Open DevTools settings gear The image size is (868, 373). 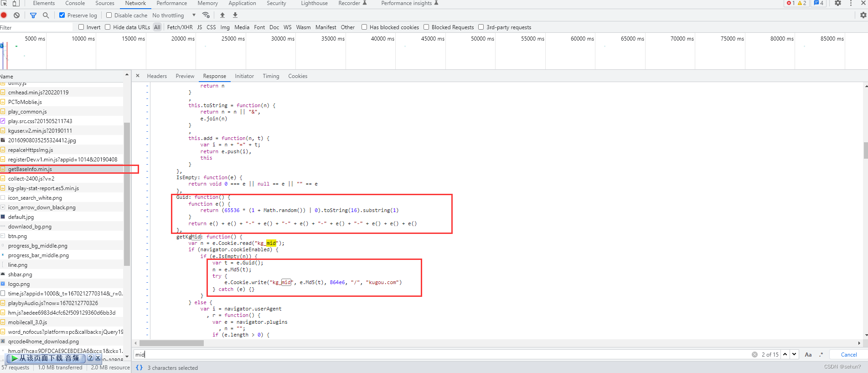[x=838, y=3]
